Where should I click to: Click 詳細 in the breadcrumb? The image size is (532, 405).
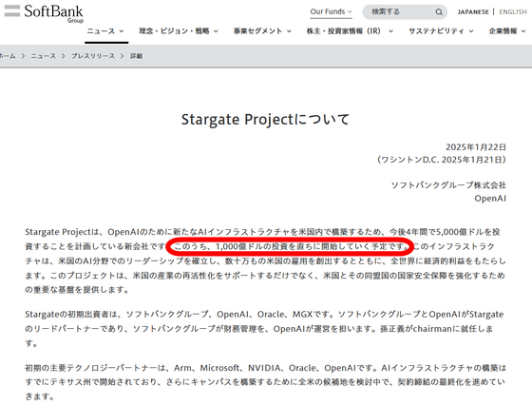136,56
